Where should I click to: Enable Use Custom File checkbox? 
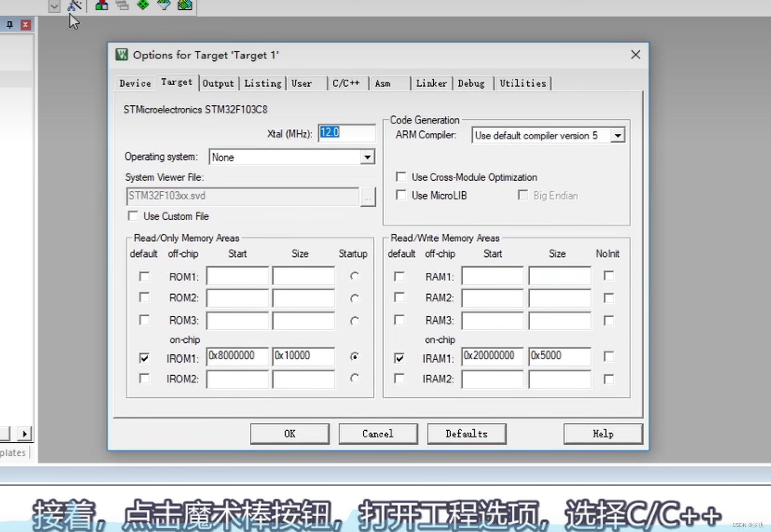click(x=133, y=216)
